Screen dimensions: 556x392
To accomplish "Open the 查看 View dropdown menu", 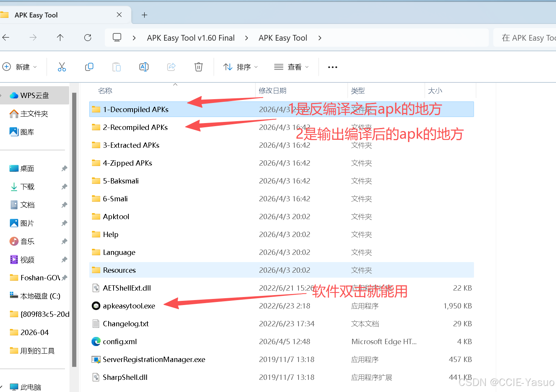I will (x=292, y=67).
